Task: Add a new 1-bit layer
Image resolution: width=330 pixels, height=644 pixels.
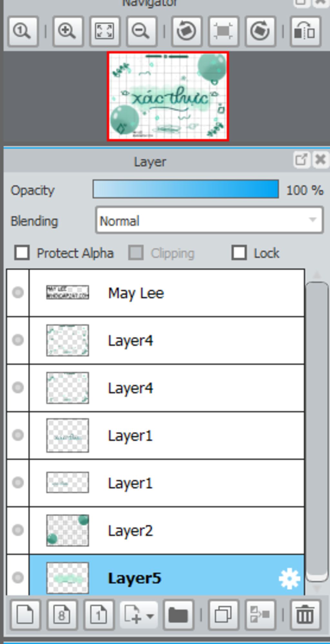Action: (x=99, y=615)
